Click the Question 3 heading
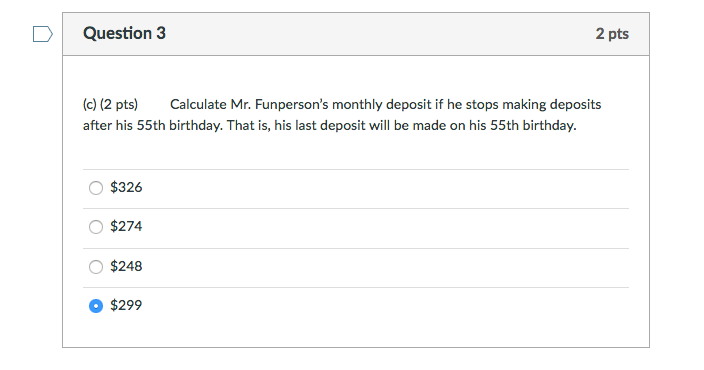 coord(124,33)
